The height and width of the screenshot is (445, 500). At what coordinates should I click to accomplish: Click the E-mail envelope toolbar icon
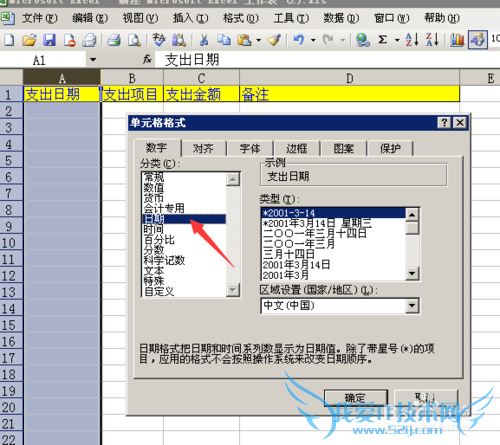[x=89, y=40]
